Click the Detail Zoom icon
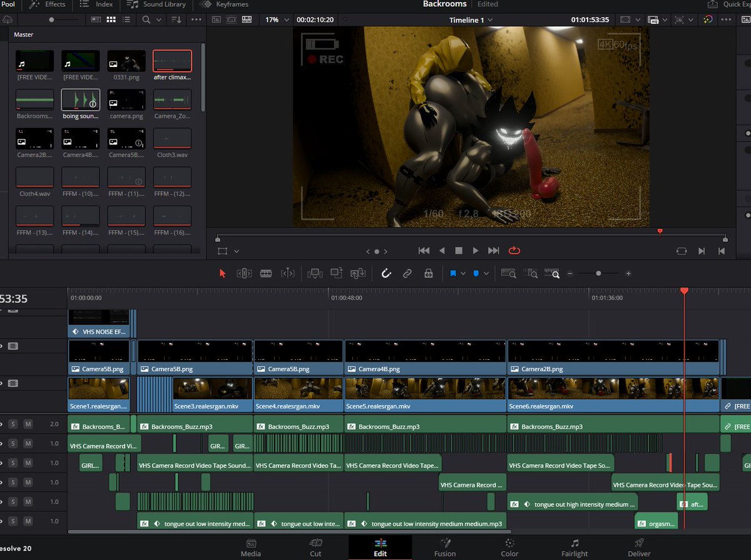Image resolution: width=751 pixels, height=560 pixels. pyautogui.click(x=531, y=273)
